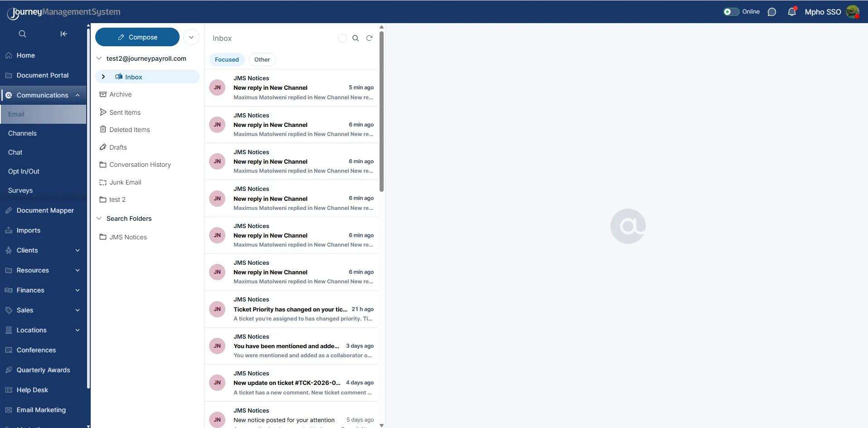Collapse the Communications menu chevron

tap(78, 95)
